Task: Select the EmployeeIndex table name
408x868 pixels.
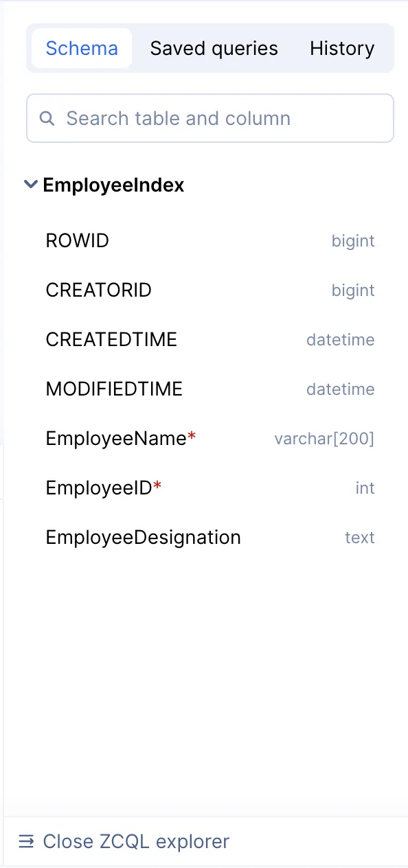Action: pyautogui.click(x=113, y=185)
